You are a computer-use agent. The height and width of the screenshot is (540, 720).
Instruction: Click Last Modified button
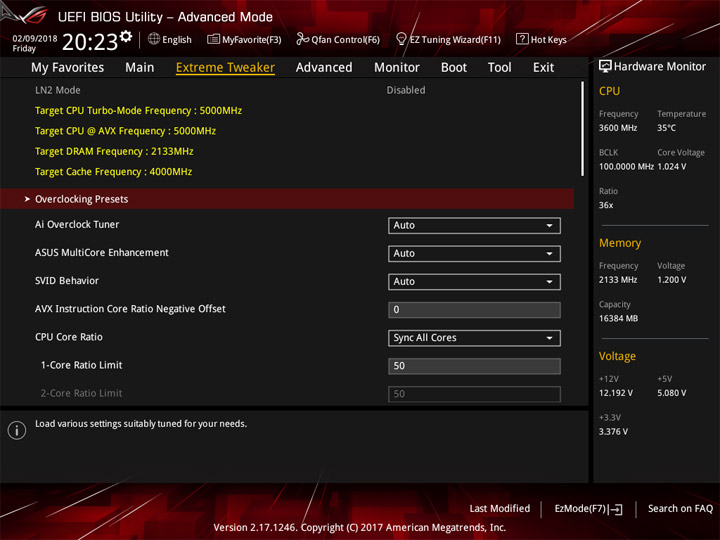pos(500,509)
